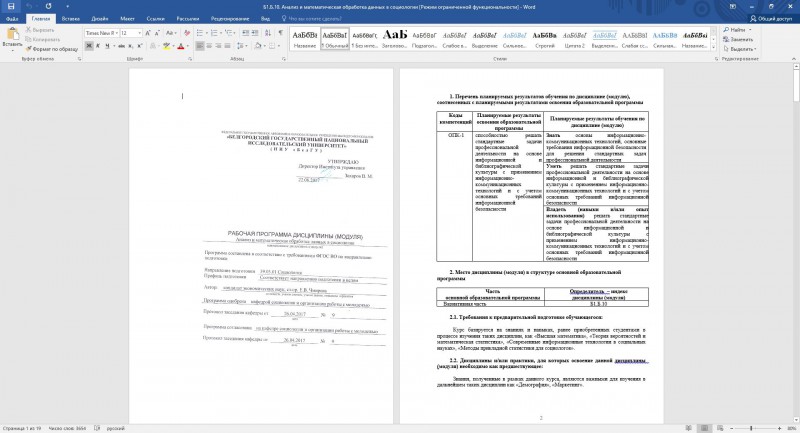Open bullets list dropdown

(206, 33)
